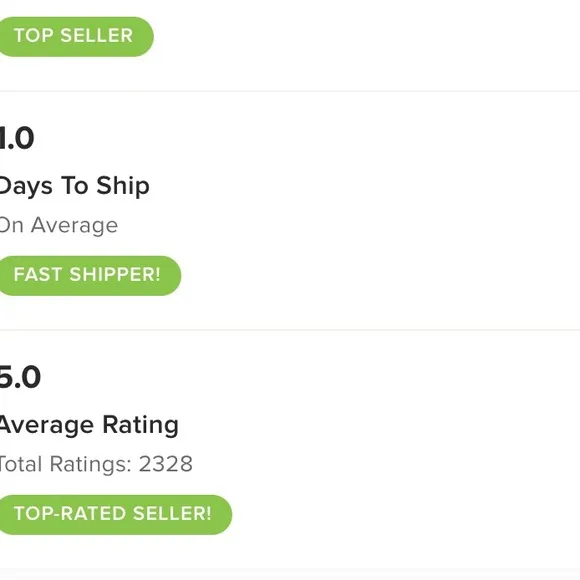Click the gray footer strip at the bottom
This screenshot has height=580, width=580.
pyautogui.click(x=290, y=574)
